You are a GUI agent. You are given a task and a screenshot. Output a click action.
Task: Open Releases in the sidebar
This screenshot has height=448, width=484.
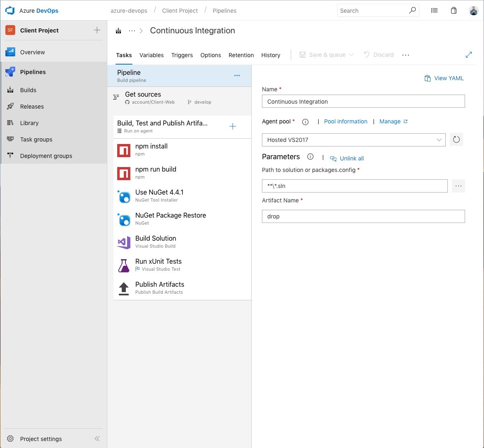32,107
